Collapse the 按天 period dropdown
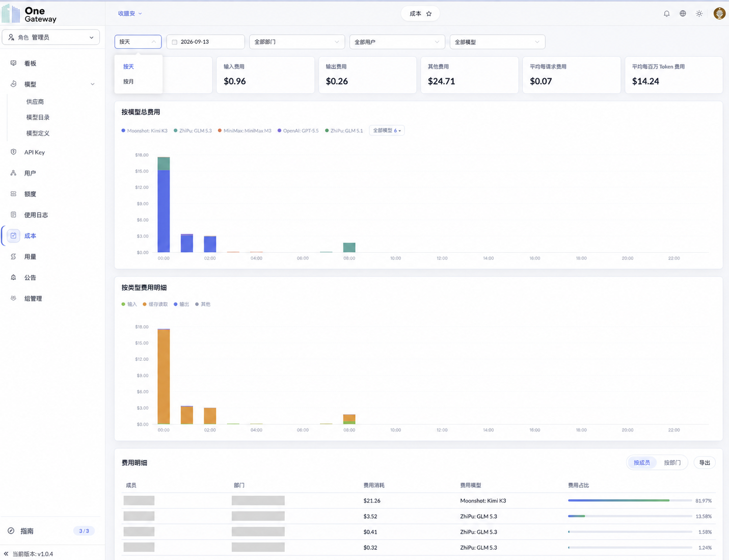Image resolution: width=729 pixels, height=560 pixels. click(138, 42)
